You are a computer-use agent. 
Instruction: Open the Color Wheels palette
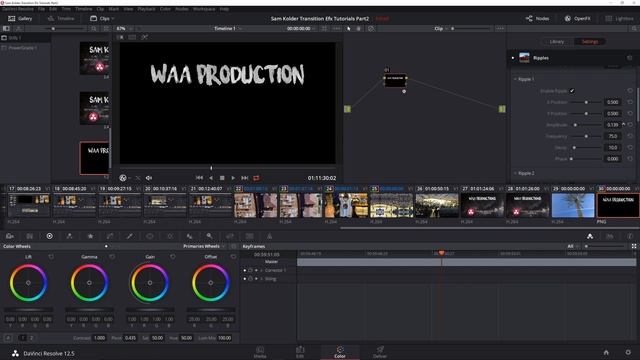(49, 236)
